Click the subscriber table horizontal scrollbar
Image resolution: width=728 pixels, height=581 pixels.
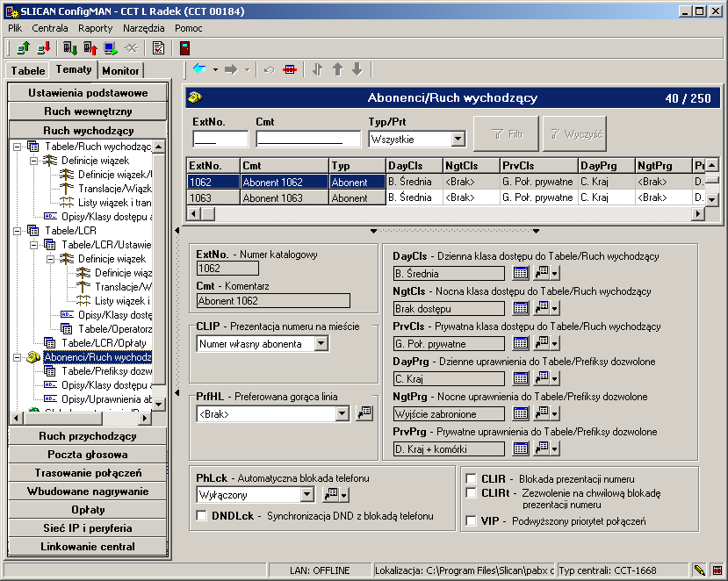445,213
